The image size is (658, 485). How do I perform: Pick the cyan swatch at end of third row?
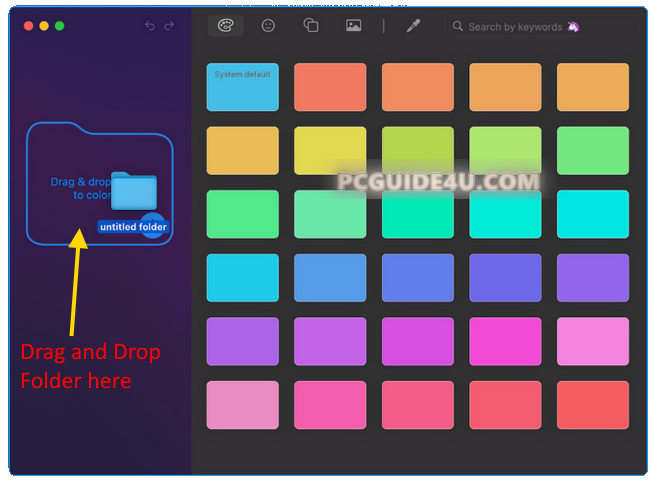592,214
